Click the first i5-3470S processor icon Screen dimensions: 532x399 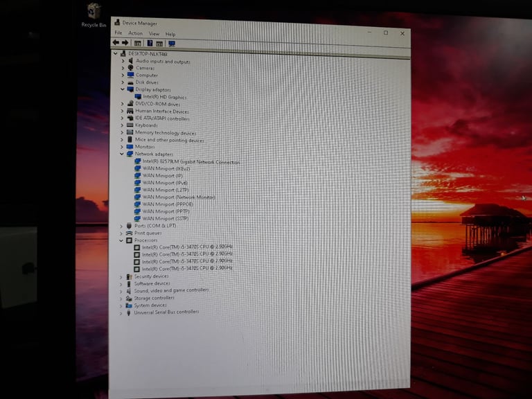pos(136,247)
